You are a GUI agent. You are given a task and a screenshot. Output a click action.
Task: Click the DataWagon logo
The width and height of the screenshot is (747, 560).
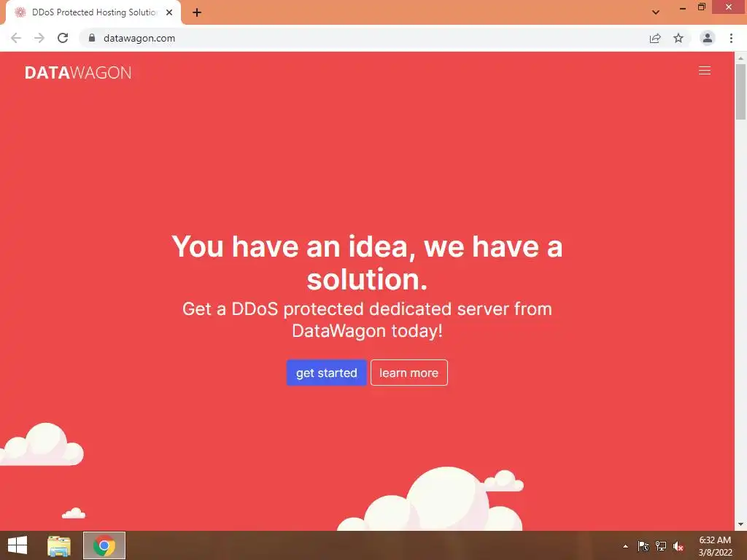78,72
